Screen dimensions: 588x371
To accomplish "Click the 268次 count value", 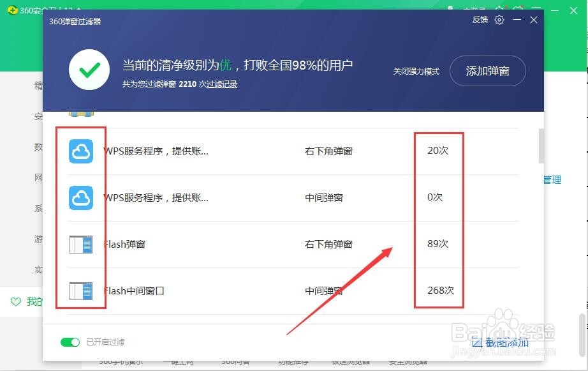I will [x=441, y=291].
